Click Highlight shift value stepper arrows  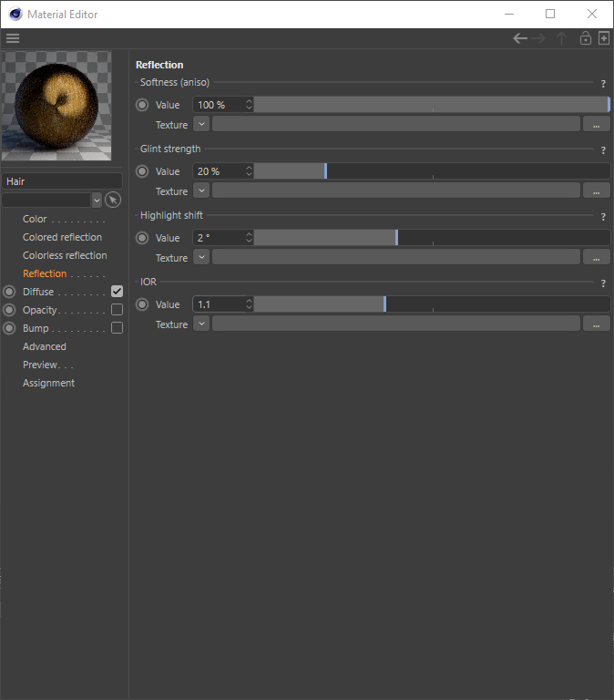coord(249,238)
